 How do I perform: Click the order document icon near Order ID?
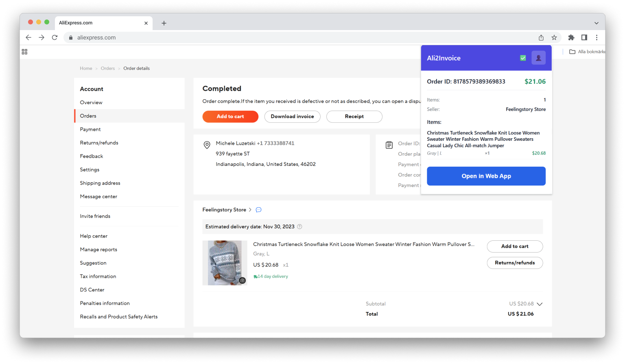(389, 144)
